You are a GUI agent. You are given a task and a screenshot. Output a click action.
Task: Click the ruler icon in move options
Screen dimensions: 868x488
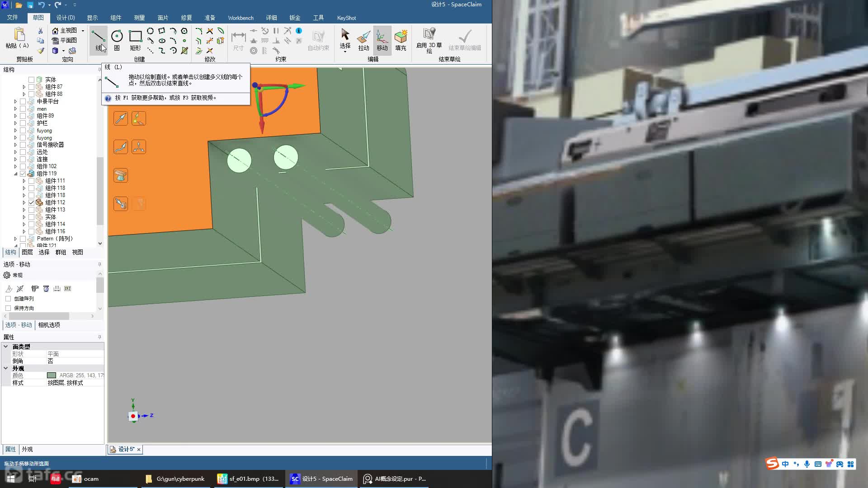point(57,288)
